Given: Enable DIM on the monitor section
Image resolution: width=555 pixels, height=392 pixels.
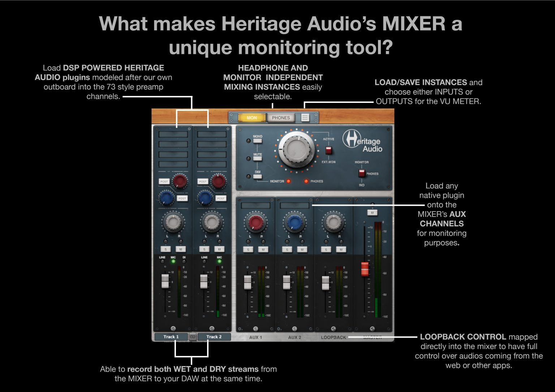Looking at the screenshot, I should (x=257, y=177).
